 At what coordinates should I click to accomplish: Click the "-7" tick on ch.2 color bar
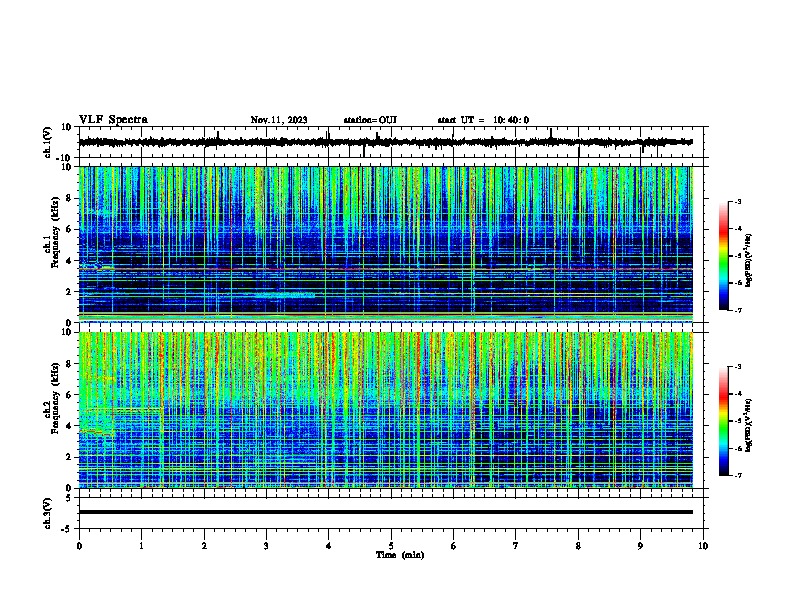tap(738, 475)
